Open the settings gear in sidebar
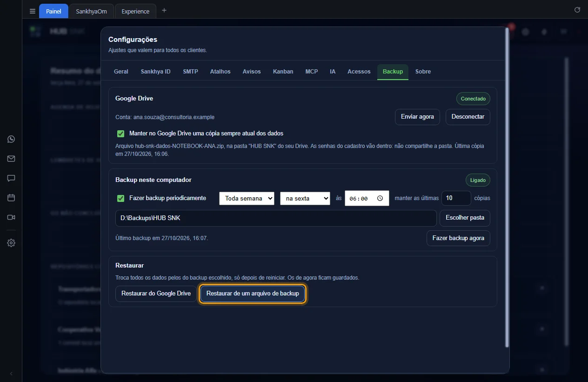The height and width of the screenshot is (382, 588). [x=11, y=243]
